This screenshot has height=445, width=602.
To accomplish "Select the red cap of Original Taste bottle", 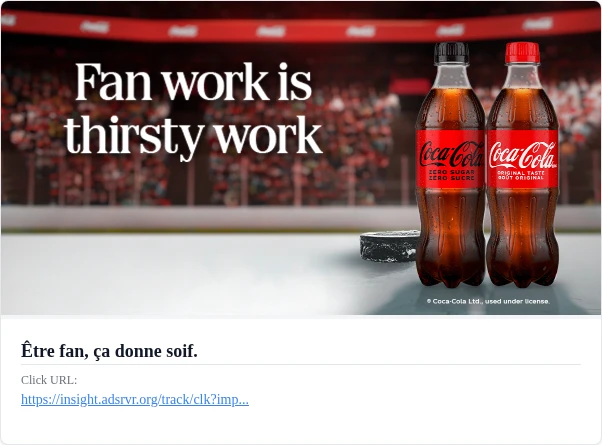I will tap(522, 53).
